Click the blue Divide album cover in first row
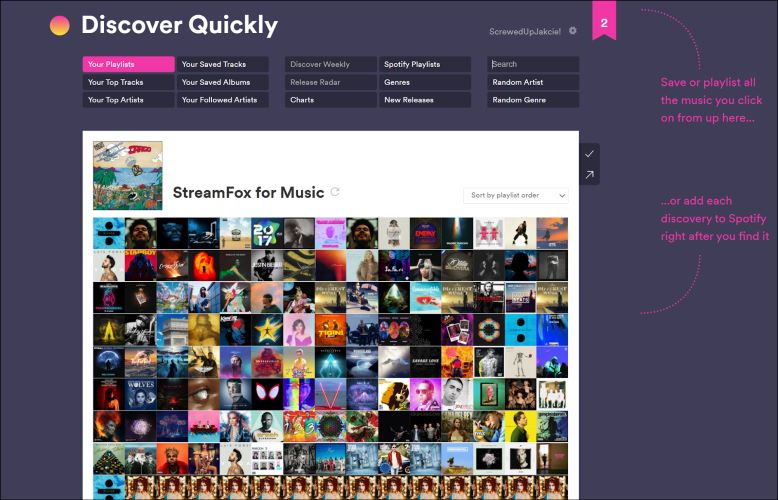 coord(109,233)
